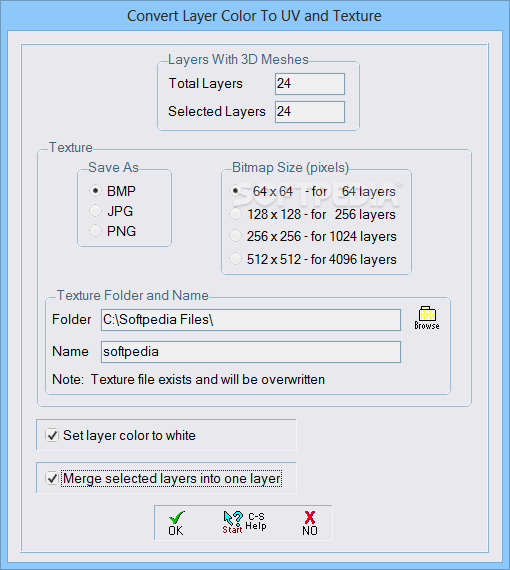Click the Total Layers value field
This screenshot has width=510, height=570.
click(x=310, y=84)
